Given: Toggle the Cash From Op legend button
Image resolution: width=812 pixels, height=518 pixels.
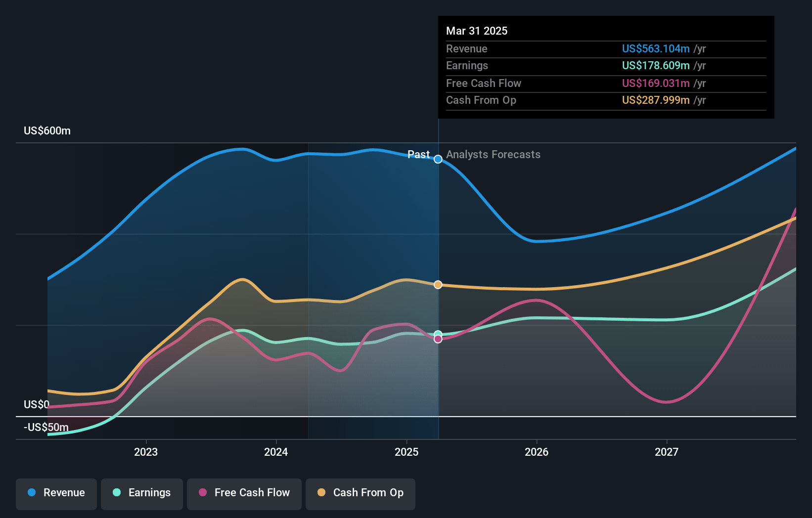Looking at the screenshot, I should (361, 494).
